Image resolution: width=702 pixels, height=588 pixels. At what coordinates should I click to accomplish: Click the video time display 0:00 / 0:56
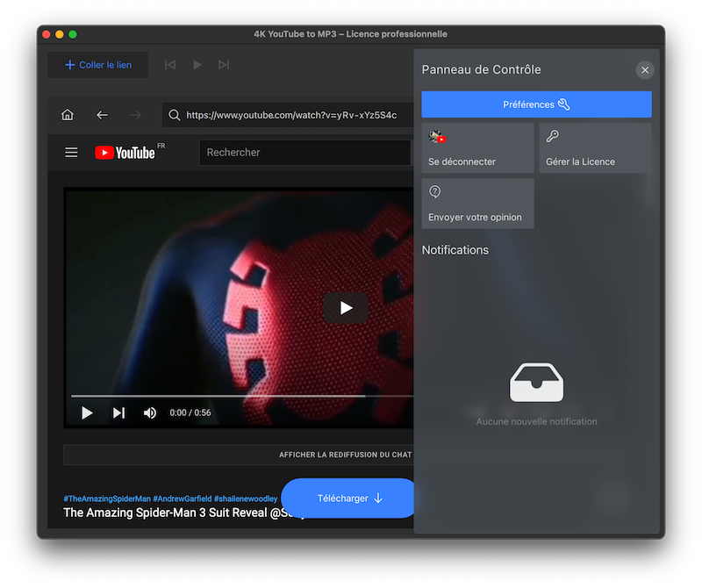point(190,412)
